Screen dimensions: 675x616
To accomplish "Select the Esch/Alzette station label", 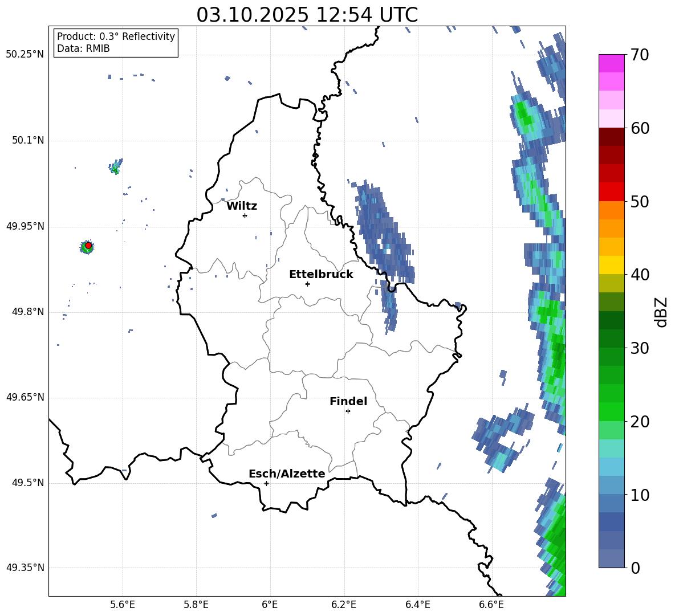I will [x=287, y=474].
